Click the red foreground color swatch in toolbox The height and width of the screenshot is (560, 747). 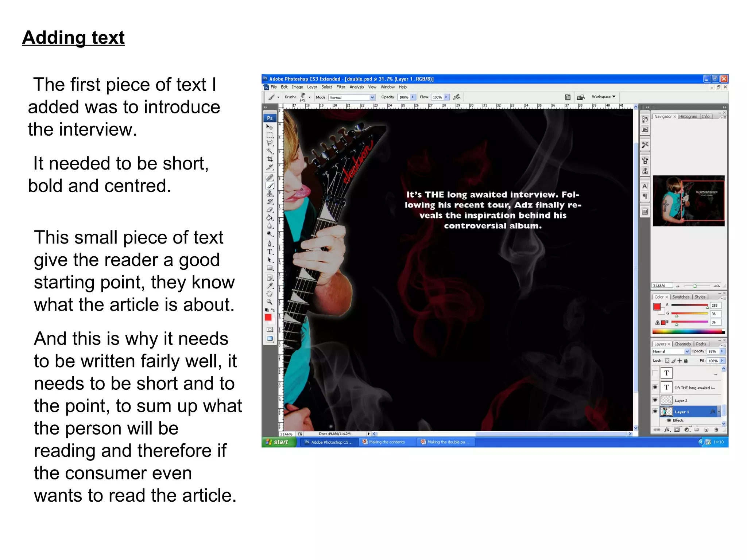pyautogui.click(x=268, y=317)
